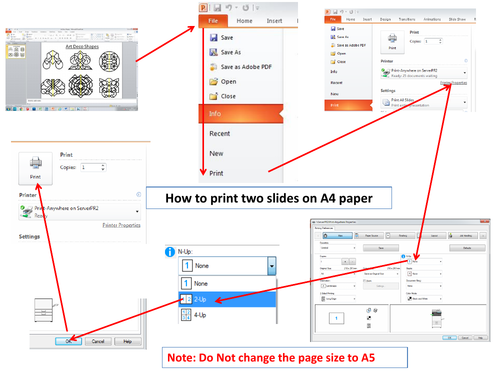Select 4-Up in the N-Up dropdown list

228,315
